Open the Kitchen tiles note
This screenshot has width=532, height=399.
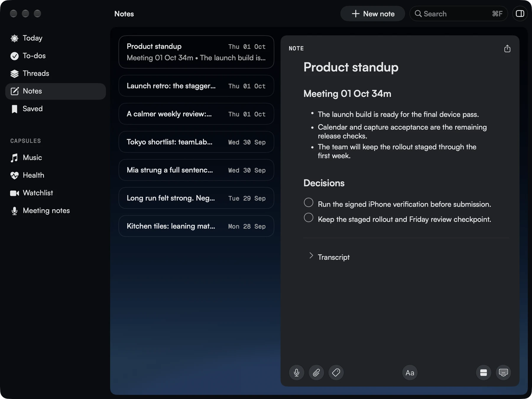(x=196, y=226)
